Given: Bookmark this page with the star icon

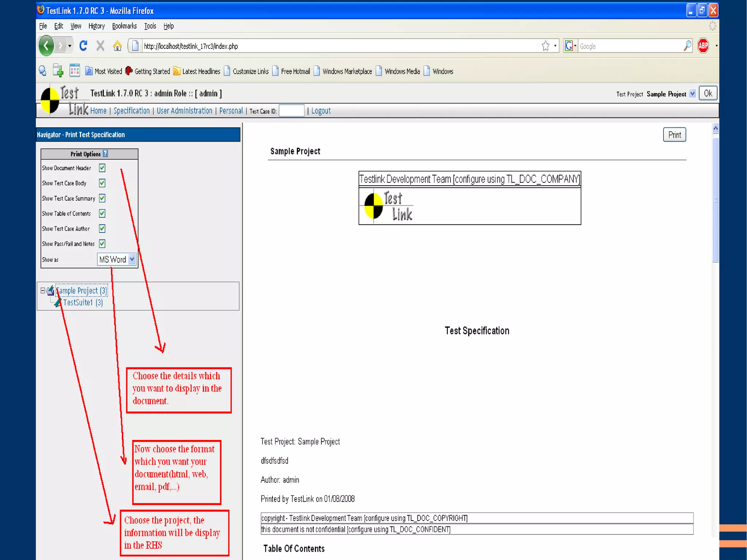Looking at the screenshot, I should [545, 46].
